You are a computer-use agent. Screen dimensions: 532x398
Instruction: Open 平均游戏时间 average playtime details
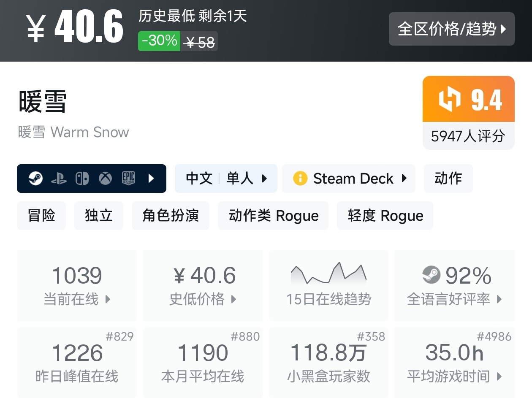pyautogui.click(x=454, y=362)
